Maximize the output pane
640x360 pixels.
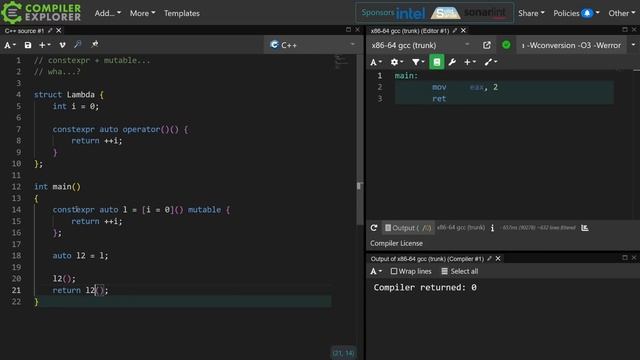625,258
